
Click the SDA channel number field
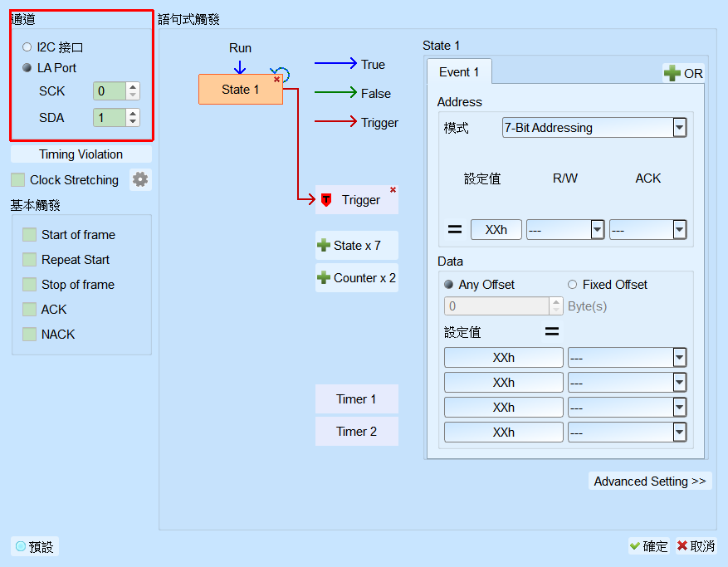click(x=110, y=118)
